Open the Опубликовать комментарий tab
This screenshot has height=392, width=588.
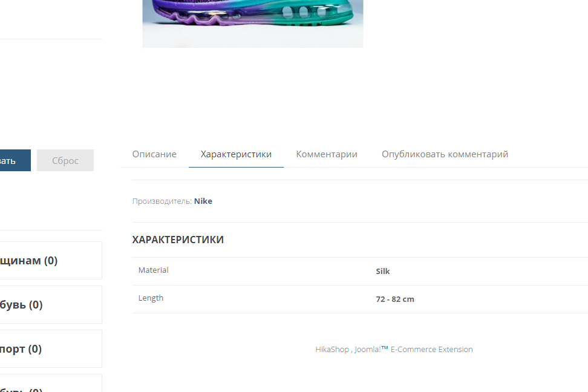(x=445, y=154)
